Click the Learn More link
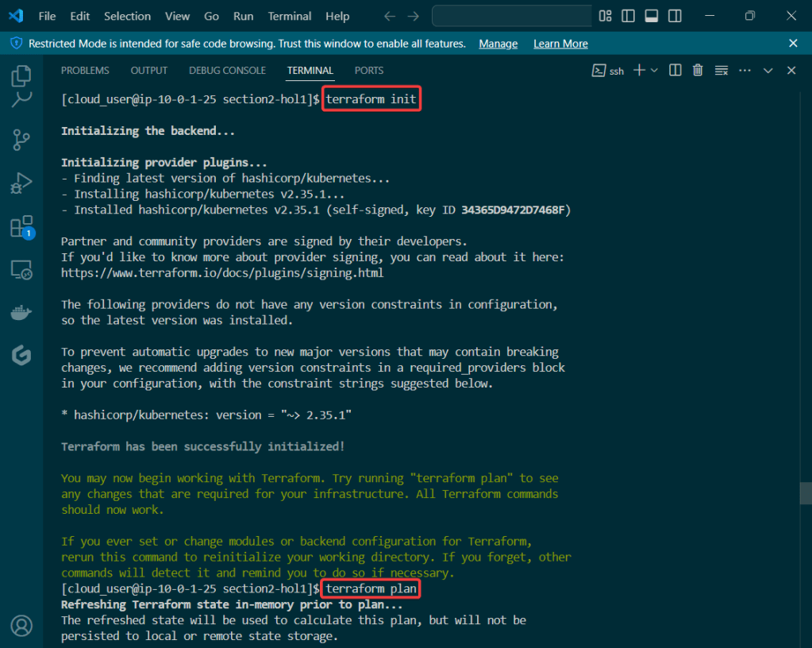This screenshot has height=648, width=812. click(560, 44)
